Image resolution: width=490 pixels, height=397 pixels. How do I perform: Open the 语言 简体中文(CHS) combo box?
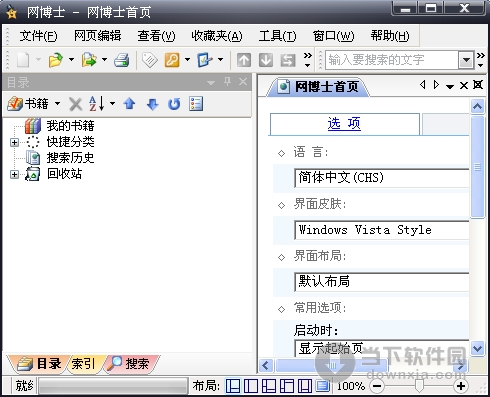pos(382,178)
